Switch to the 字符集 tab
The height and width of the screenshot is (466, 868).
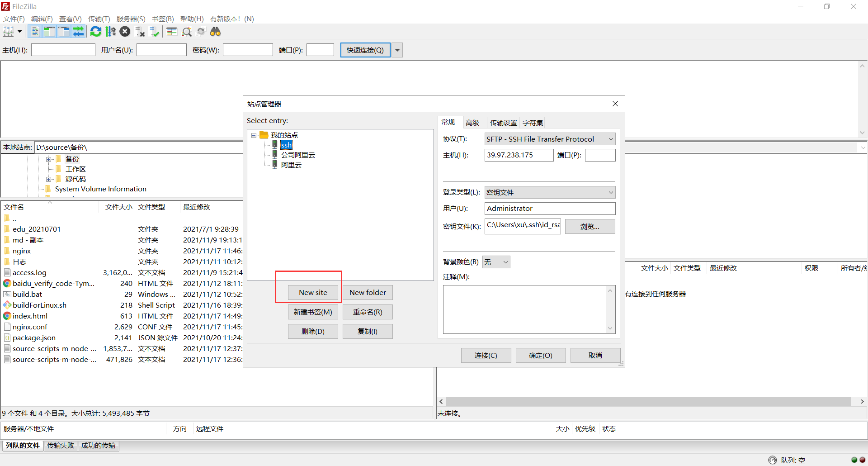tap(533, 123)
